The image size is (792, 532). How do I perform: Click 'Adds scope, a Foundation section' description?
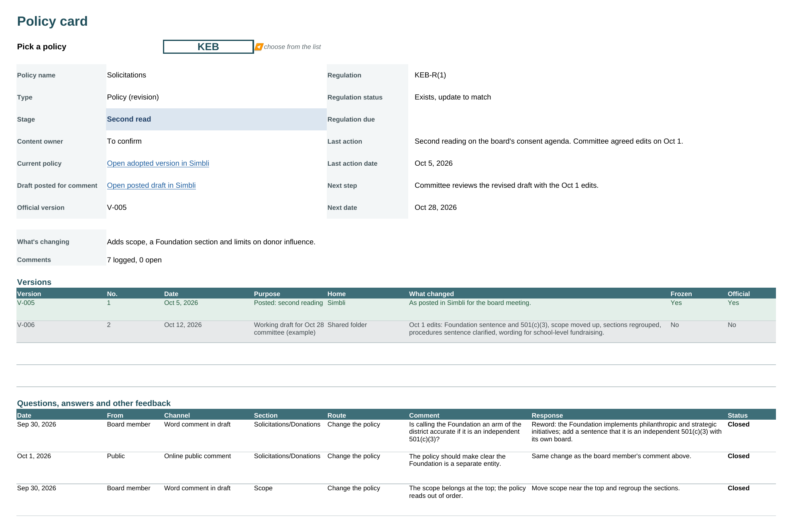click(211, 242)
